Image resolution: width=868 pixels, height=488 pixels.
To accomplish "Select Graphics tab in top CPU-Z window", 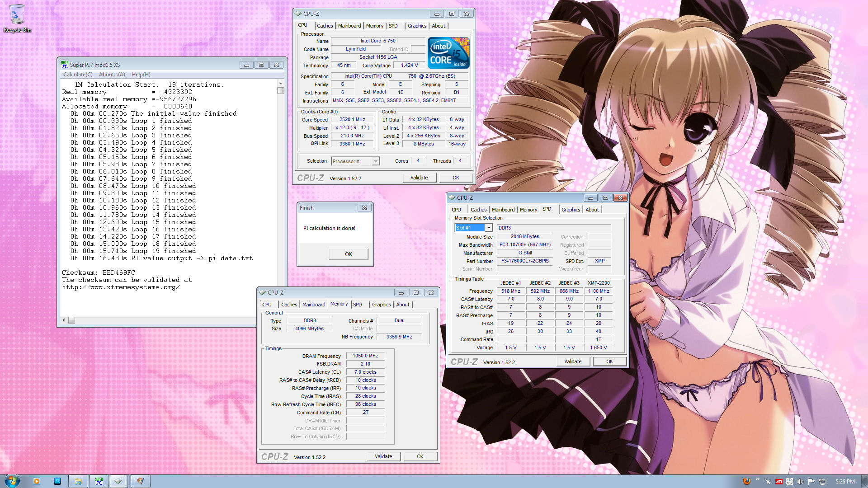I will click(x=417, y=26).
